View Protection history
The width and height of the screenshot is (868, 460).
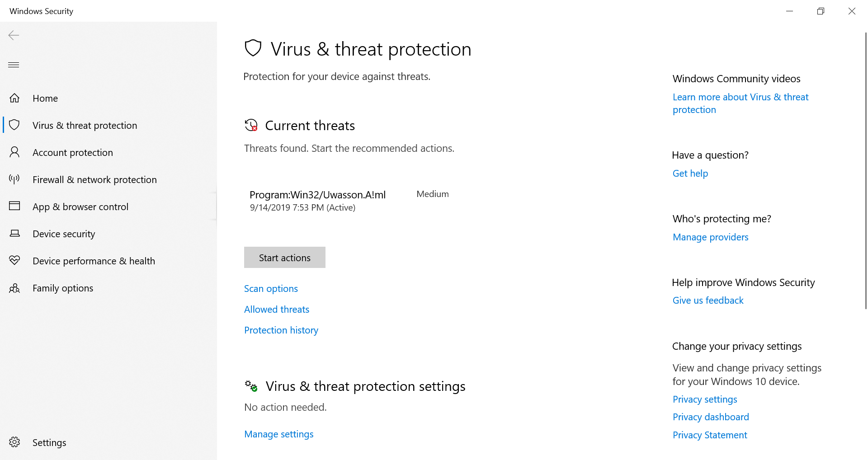tap(281, 330)
